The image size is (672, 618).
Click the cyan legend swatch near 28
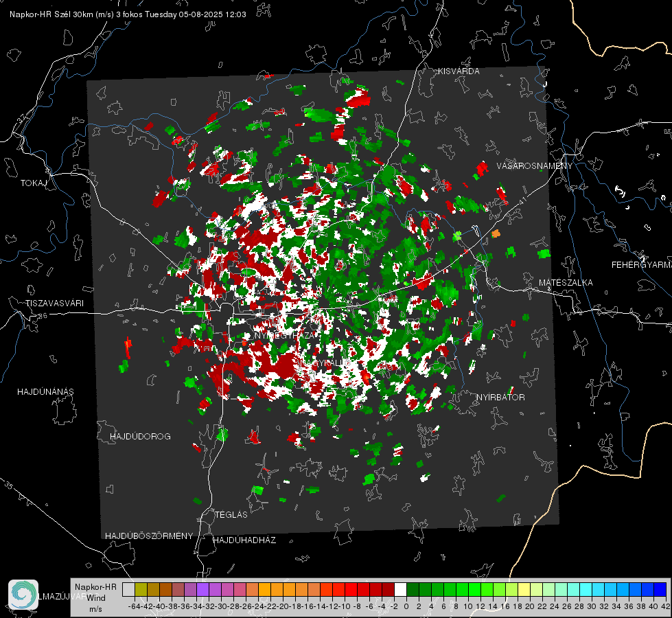coord(586,589)
